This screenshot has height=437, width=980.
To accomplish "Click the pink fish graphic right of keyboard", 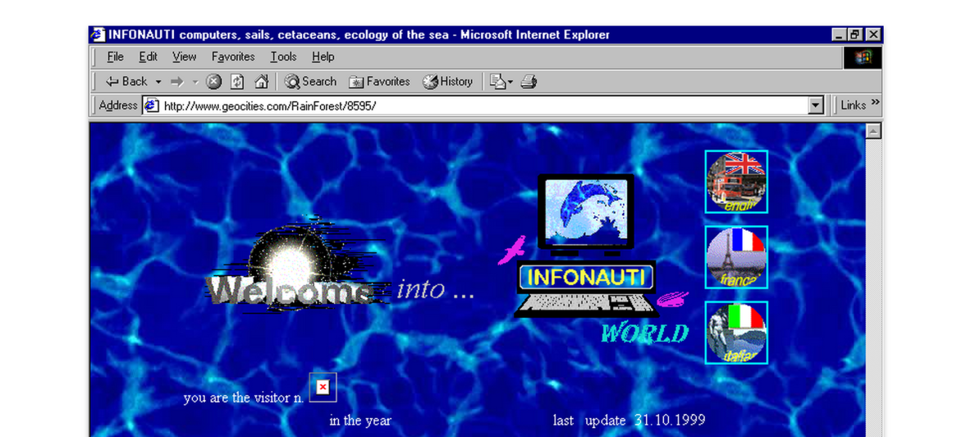I will (x=672, y=300).
